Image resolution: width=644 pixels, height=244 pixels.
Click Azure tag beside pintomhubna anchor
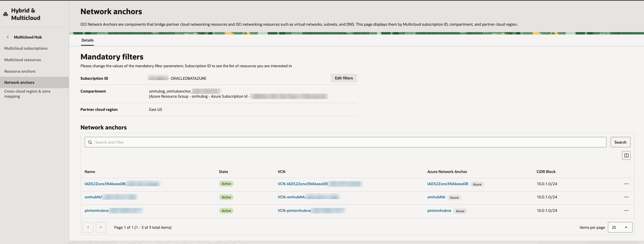[x=460, y=211]
